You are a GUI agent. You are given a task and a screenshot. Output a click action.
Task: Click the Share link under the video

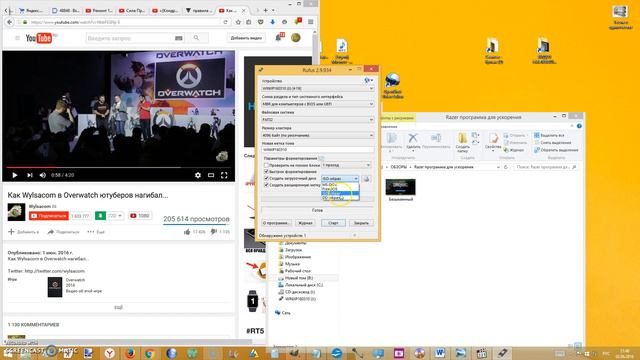click(63, 232)
